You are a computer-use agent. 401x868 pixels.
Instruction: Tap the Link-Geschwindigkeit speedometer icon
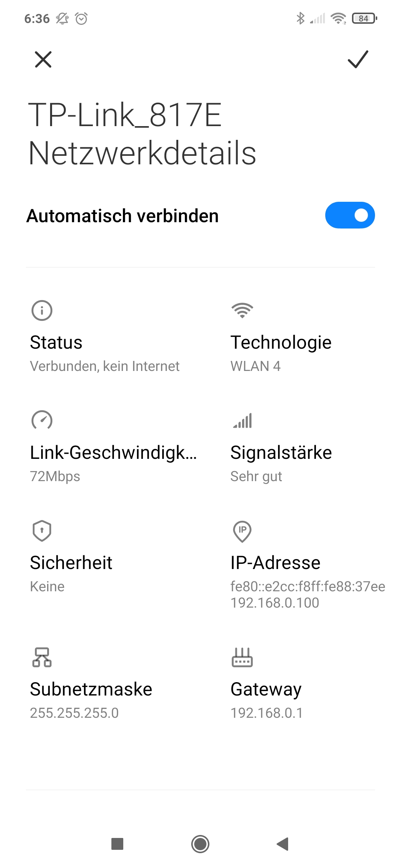pos(42,420)
